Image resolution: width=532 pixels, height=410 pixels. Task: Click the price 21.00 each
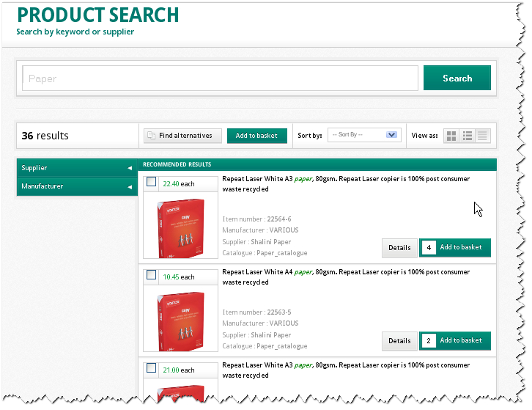179,370
